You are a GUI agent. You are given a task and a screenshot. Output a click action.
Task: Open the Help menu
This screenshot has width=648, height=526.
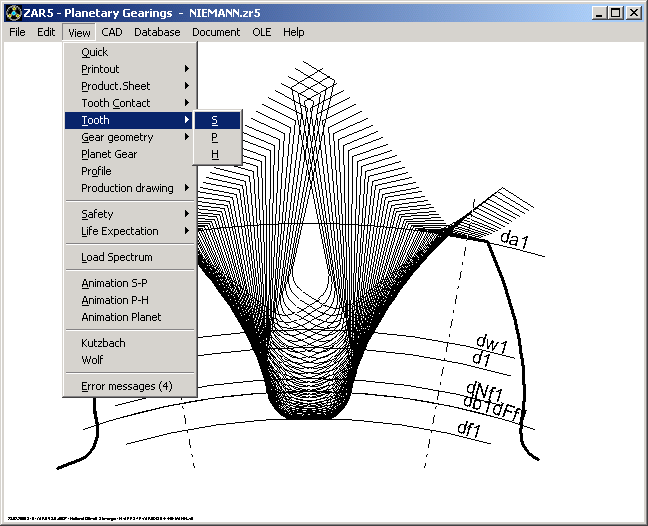pyautogui.click(x=293, y=32)
